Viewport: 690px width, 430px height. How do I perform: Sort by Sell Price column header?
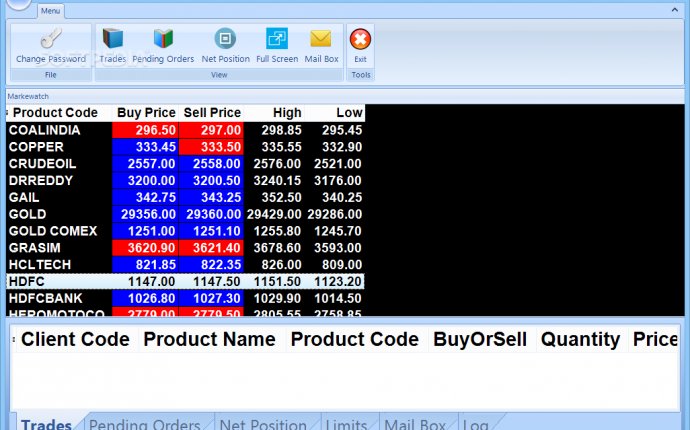pyautogui.click(x=212, y=113)
